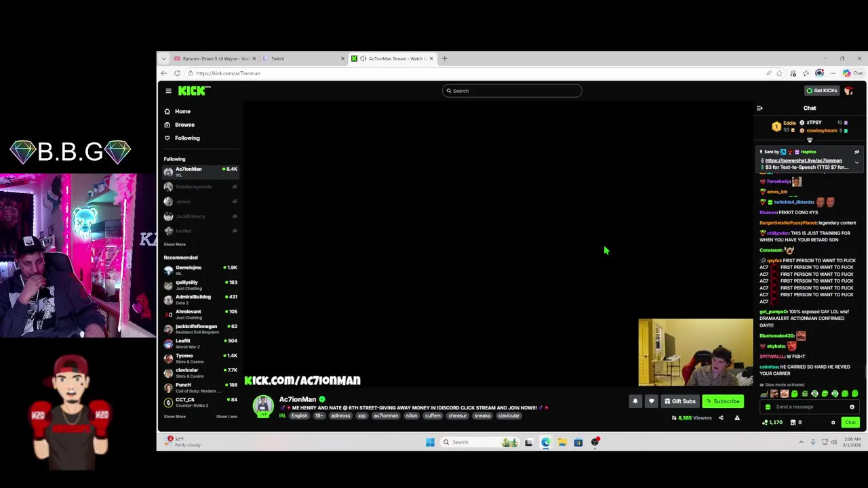The height and width of the screenshot is (488, 868).
Task: Hide the pinned message with eye-slash icon
Action: (x=856, y=152)
